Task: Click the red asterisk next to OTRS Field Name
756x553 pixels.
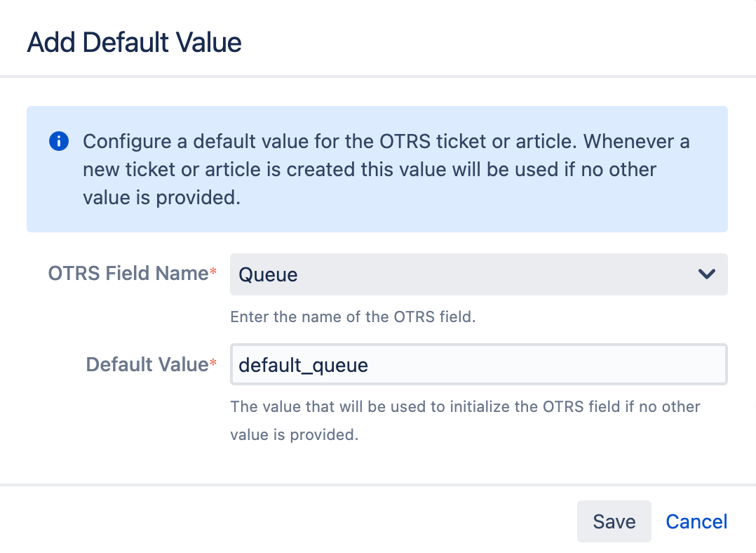Action: click(213, 271)
